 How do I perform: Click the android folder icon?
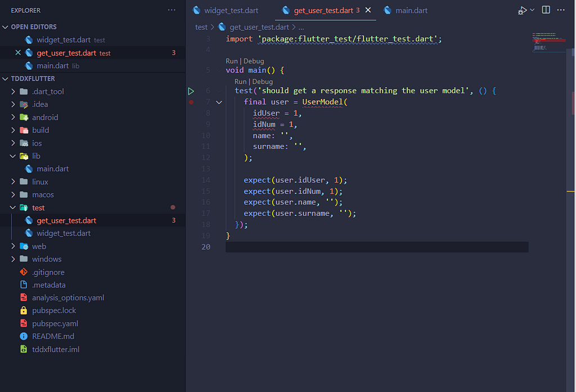click(x=24, y=117)
